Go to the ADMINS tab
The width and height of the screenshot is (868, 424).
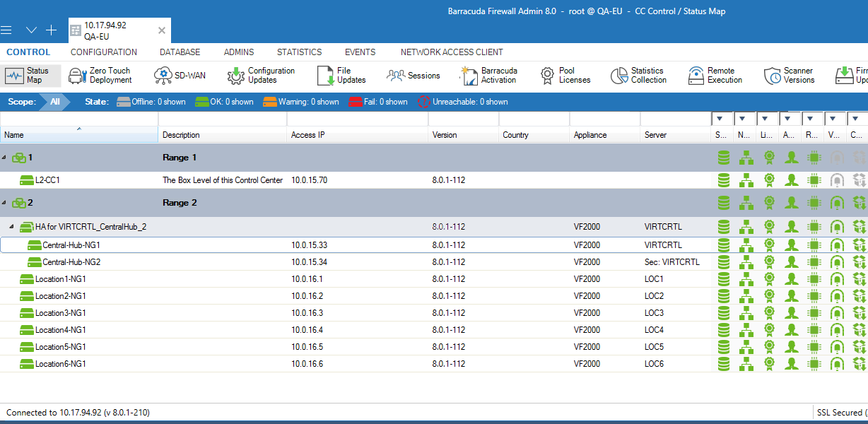(x=239, y=52)
